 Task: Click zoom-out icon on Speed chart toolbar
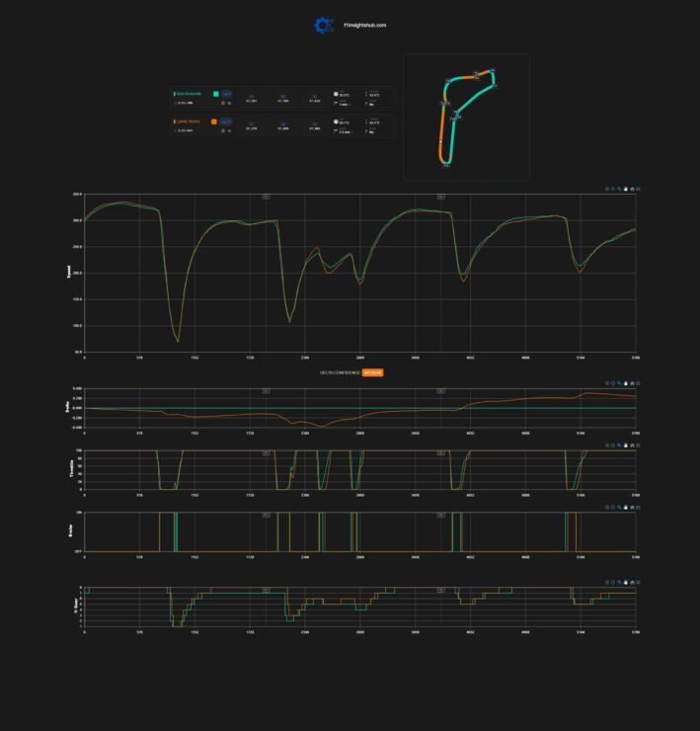pyautogui.click(x=613, y=189)
